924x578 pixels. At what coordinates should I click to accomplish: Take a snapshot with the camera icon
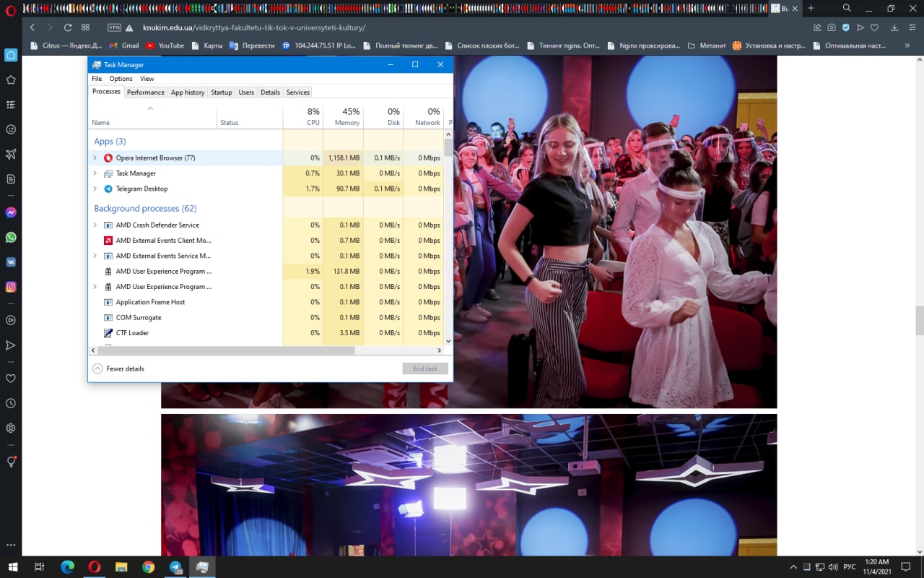coord(832,27)
